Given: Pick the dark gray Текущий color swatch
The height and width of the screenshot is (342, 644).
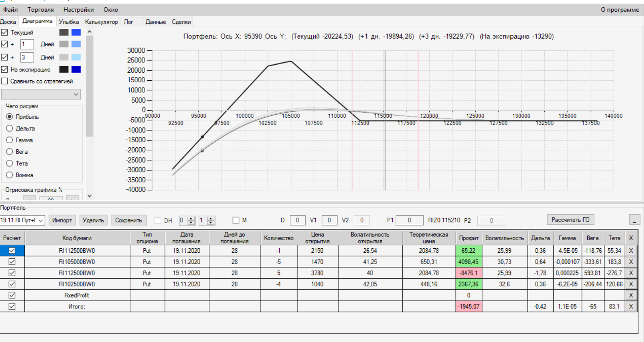Looking at the screenshot, I should 64,32.
